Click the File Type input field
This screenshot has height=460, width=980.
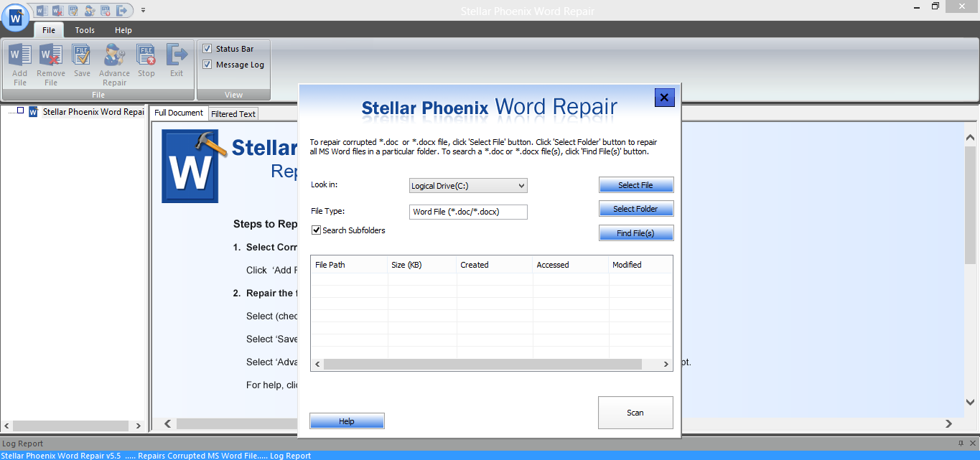point(468,212)
